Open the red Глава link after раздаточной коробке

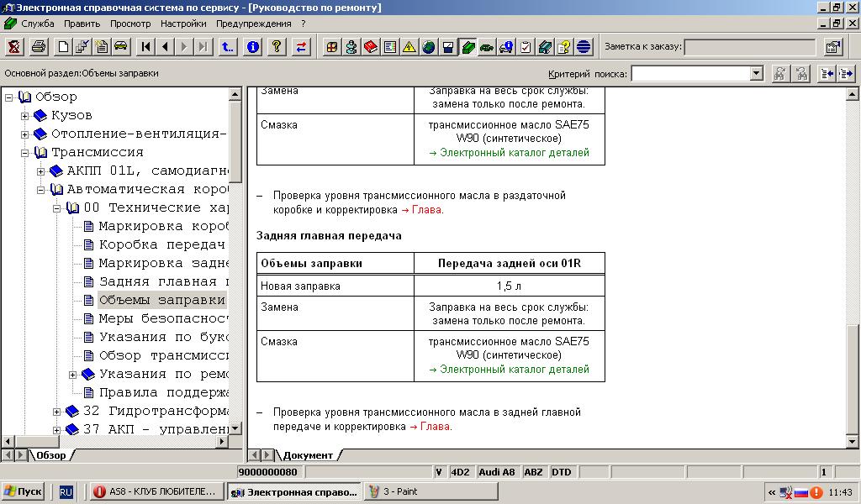[429, 210]
